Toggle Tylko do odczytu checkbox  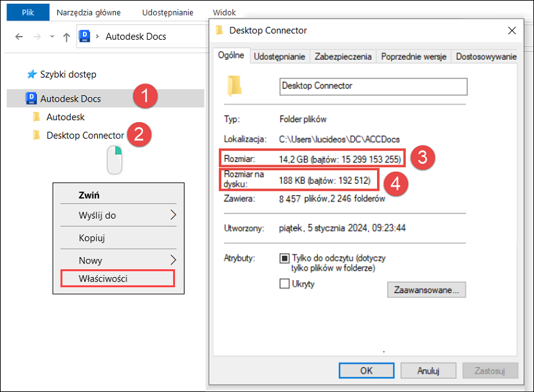[x=284, y=258]
